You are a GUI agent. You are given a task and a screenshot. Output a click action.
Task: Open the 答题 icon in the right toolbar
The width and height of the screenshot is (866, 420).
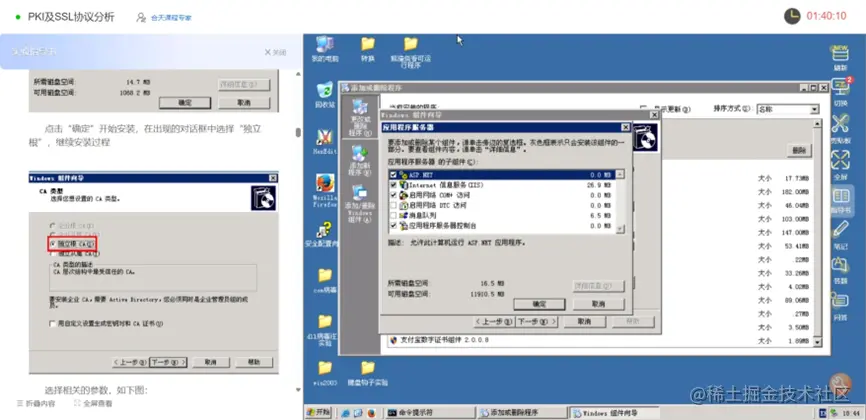(x=840, y=270)
